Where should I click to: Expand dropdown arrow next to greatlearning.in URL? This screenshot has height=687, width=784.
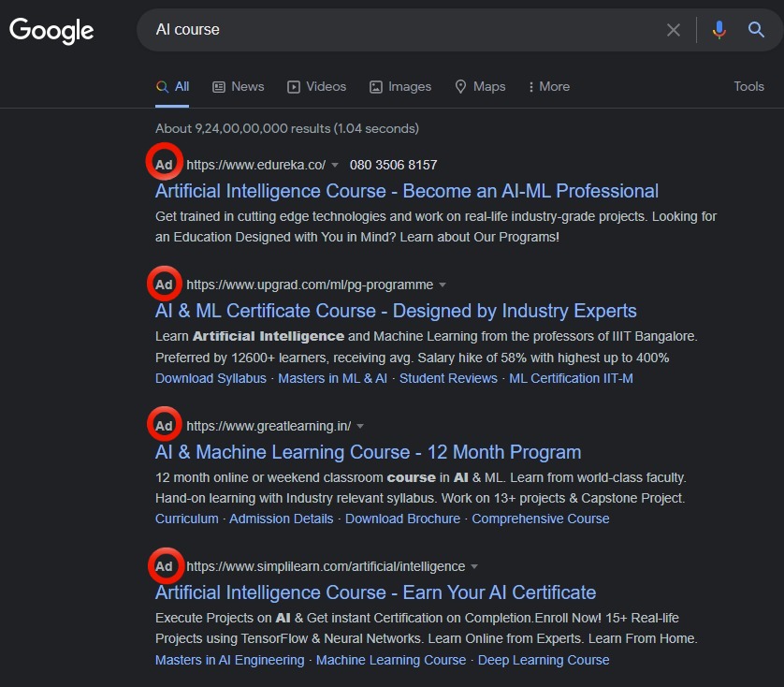click(360, 426)
